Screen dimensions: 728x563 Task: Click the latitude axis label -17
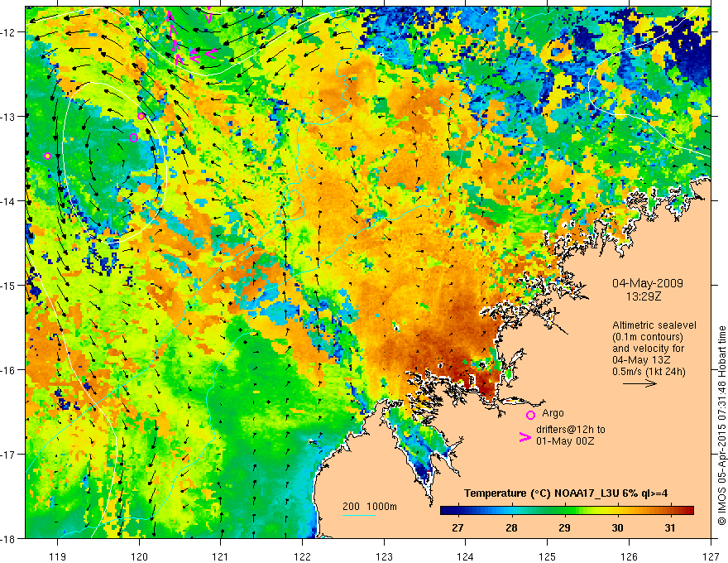[9, 455]
